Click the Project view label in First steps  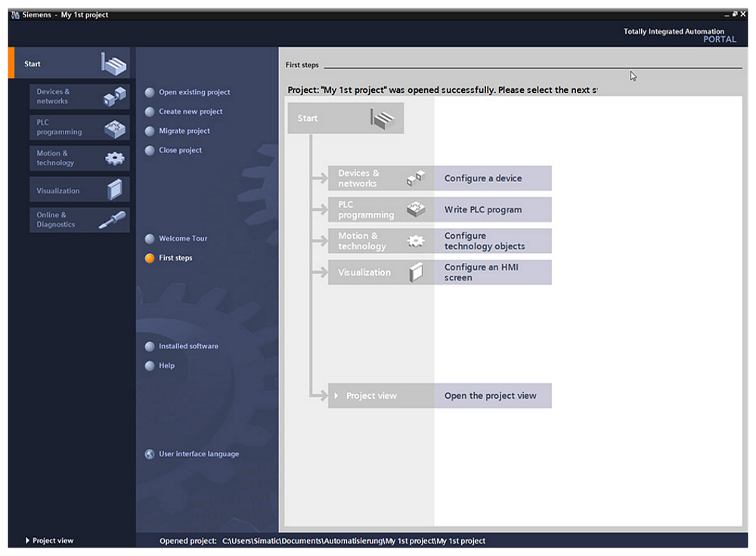coord(372,396)
